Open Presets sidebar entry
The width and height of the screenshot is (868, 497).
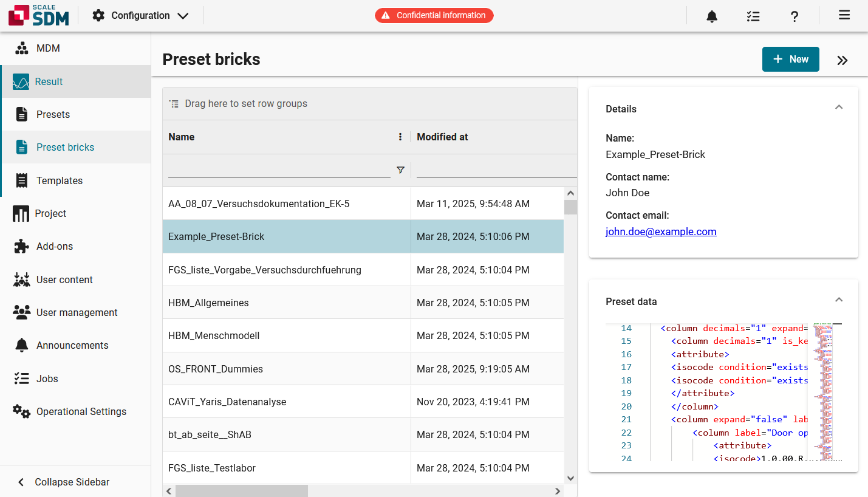[75, 114]
